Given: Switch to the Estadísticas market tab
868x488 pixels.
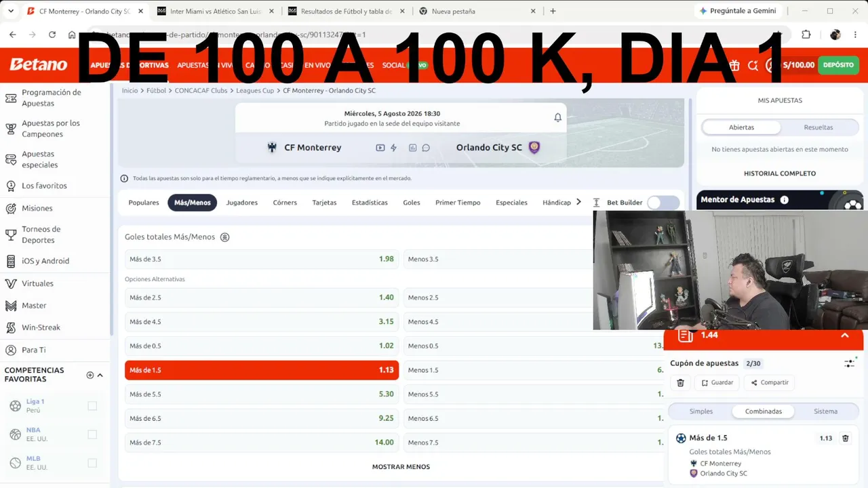Looking at the screenshot, I should [x=370, y=203].
